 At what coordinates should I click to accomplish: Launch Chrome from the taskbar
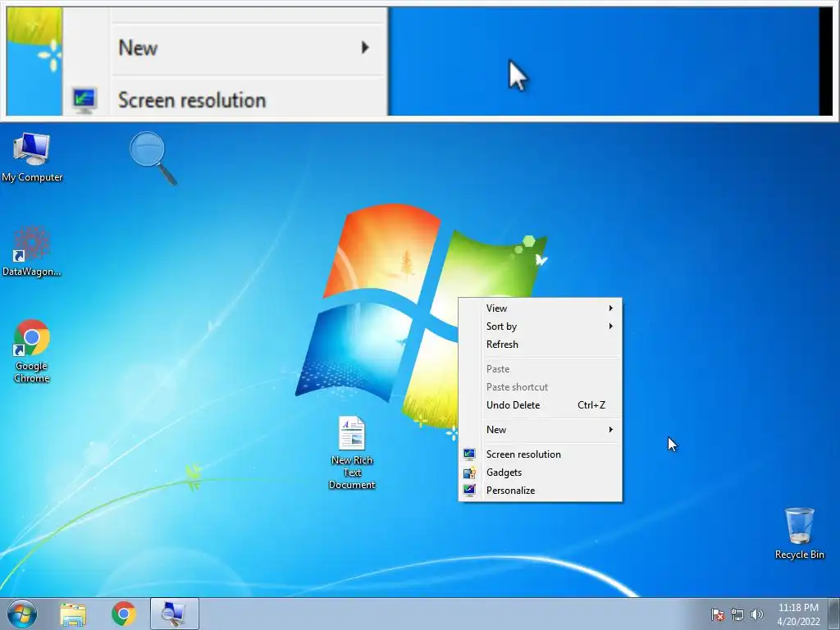coord(124,614)
